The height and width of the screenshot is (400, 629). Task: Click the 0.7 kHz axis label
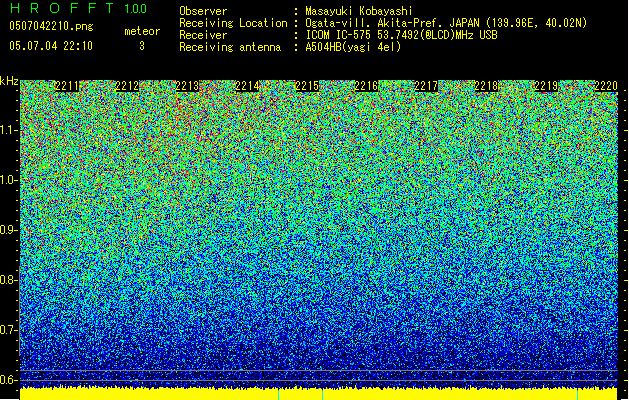[9, 330]
